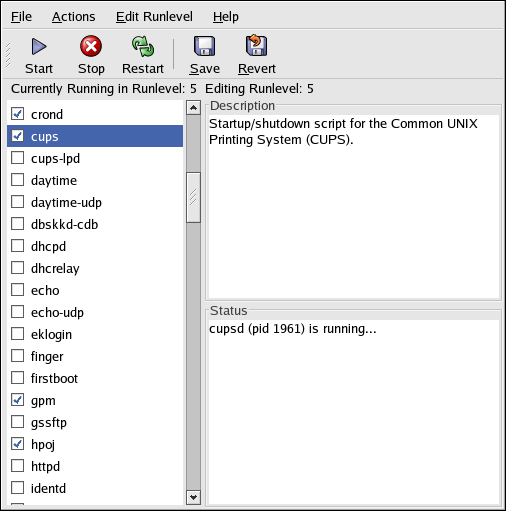Open the Help menu

pyautogui.click(x=226, y=16)
